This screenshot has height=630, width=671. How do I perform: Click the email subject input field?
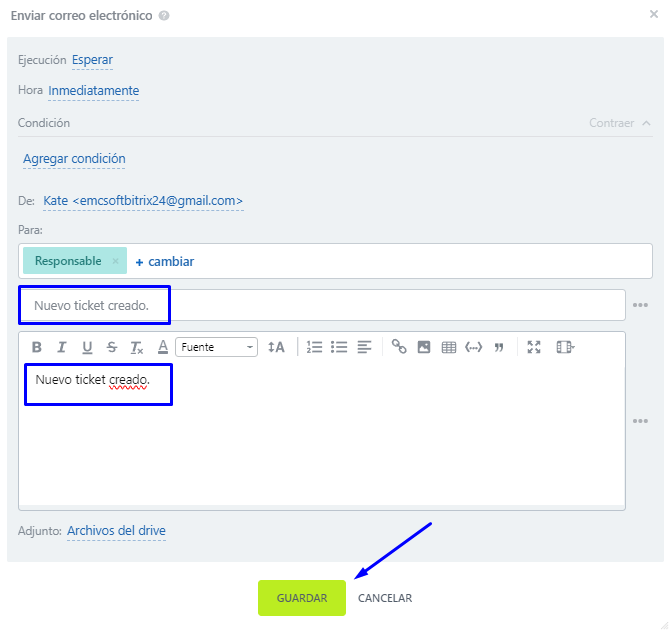[x=320, y=305]
